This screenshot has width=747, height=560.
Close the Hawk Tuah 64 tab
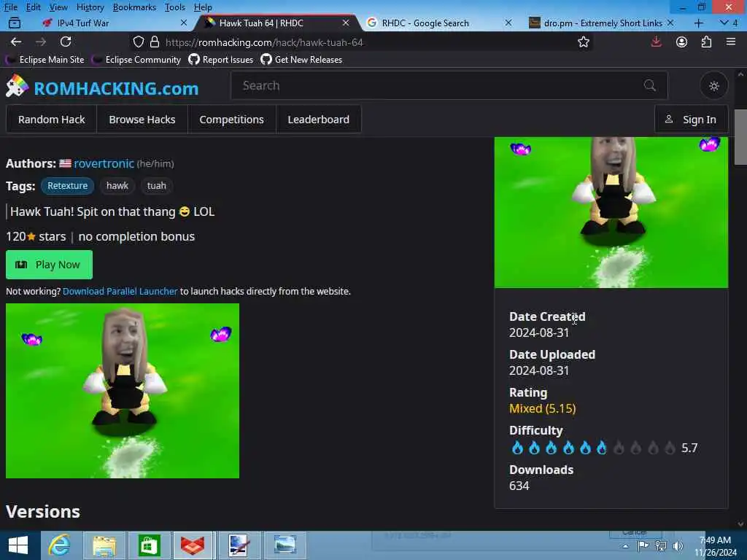[x=346, y=23]
